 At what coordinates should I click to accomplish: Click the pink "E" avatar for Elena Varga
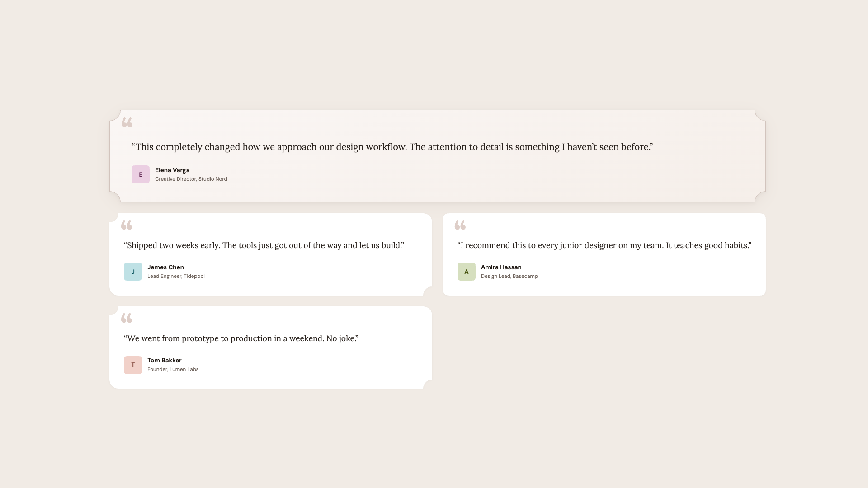(141, 174)
